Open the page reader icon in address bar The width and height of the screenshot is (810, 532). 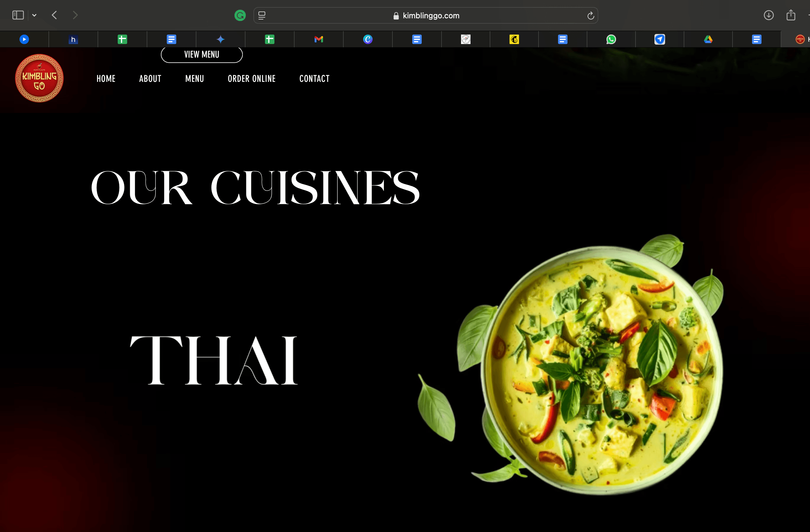tap(262, 16)
